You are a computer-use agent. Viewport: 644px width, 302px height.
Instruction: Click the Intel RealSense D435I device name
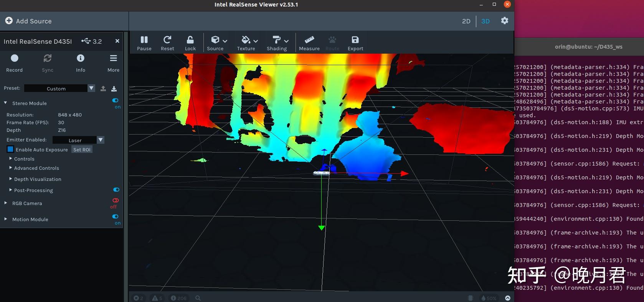pyautogui.click(x=38, y=41)
